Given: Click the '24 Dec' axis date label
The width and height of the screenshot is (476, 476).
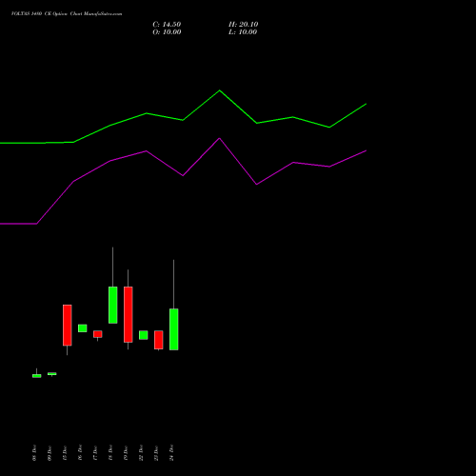Looking at the screenshot, I should coord(171,452).
